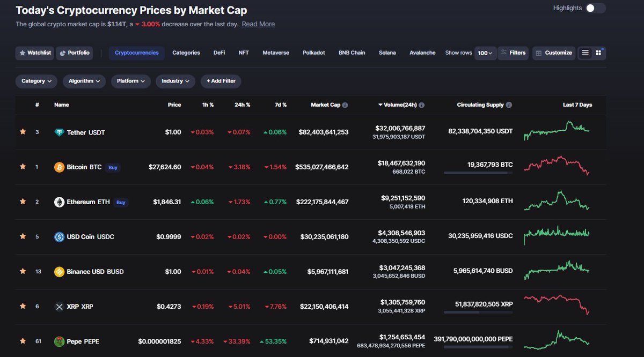Buy Bitcoin via the Buy badge

click(113, 167)
